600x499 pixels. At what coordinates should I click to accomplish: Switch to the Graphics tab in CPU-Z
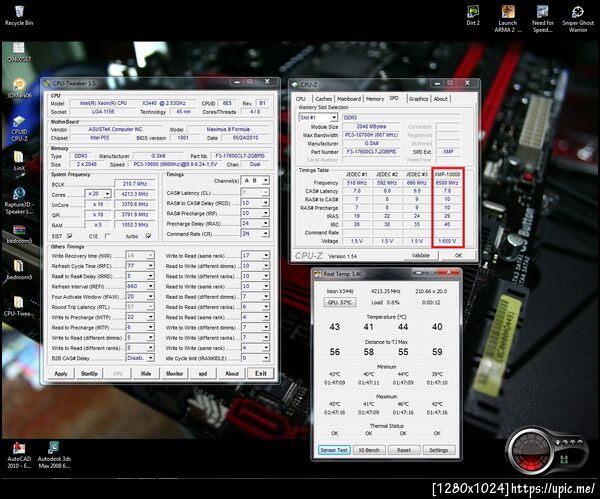419,99
